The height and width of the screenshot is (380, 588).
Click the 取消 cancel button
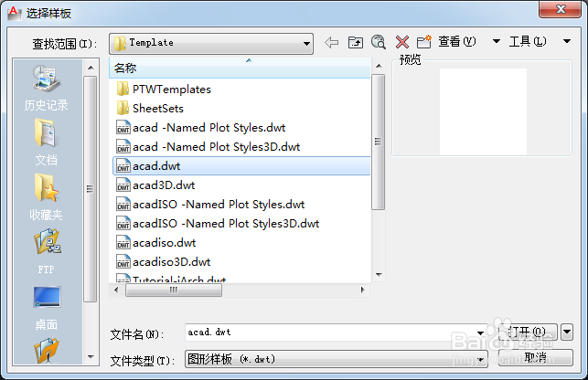(536, 357)
